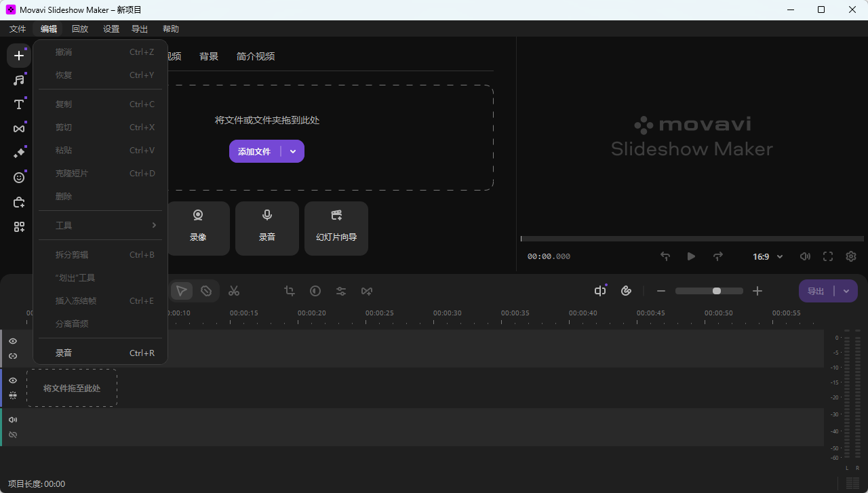
Task: Open the 文件 menu
Action: pos(18,28)
